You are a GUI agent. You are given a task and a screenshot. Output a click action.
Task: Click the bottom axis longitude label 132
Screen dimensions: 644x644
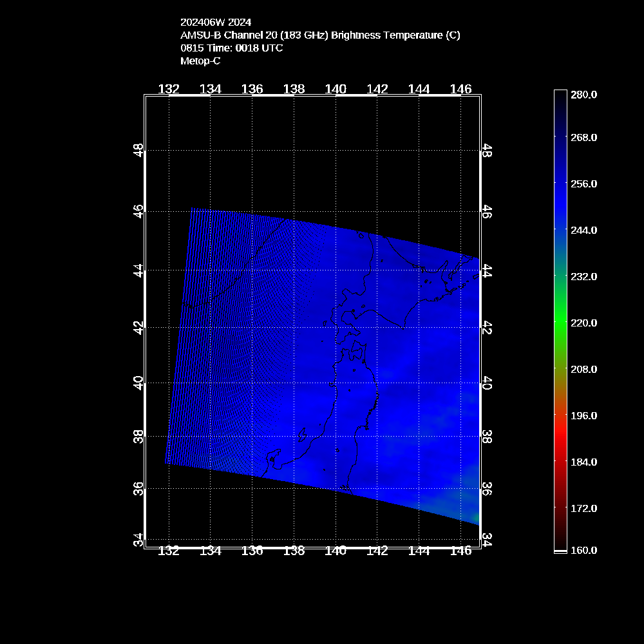tap(169, 551)
